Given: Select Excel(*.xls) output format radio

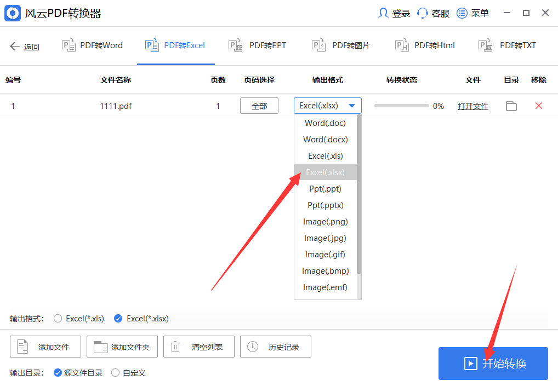Looking at the screenshot, I should pos(58,319).
